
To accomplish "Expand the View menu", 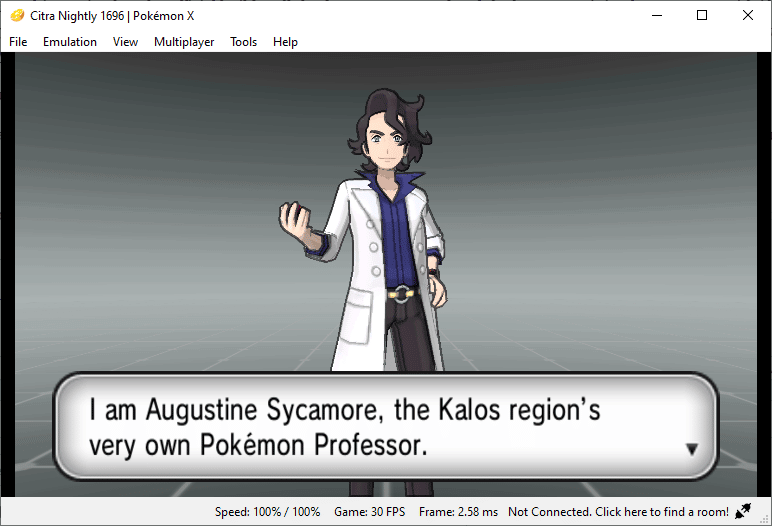I will pyautogui.click(x=126, y=42).
